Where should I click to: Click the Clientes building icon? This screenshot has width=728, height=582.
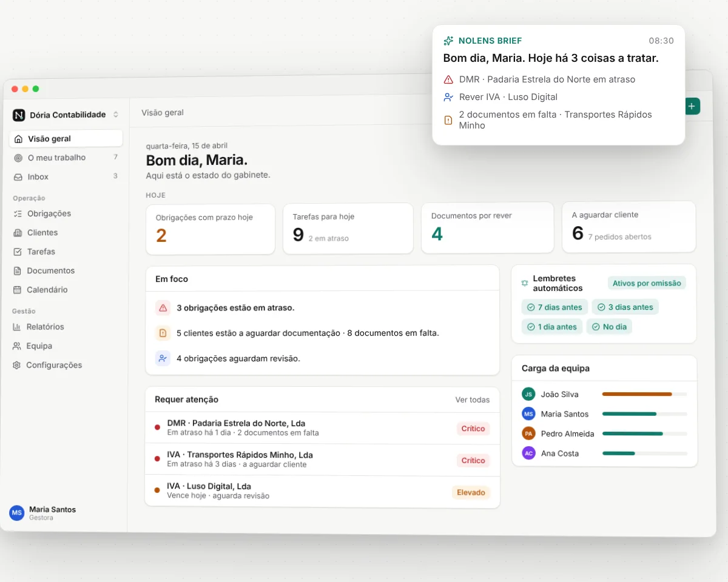coord(18,233)
